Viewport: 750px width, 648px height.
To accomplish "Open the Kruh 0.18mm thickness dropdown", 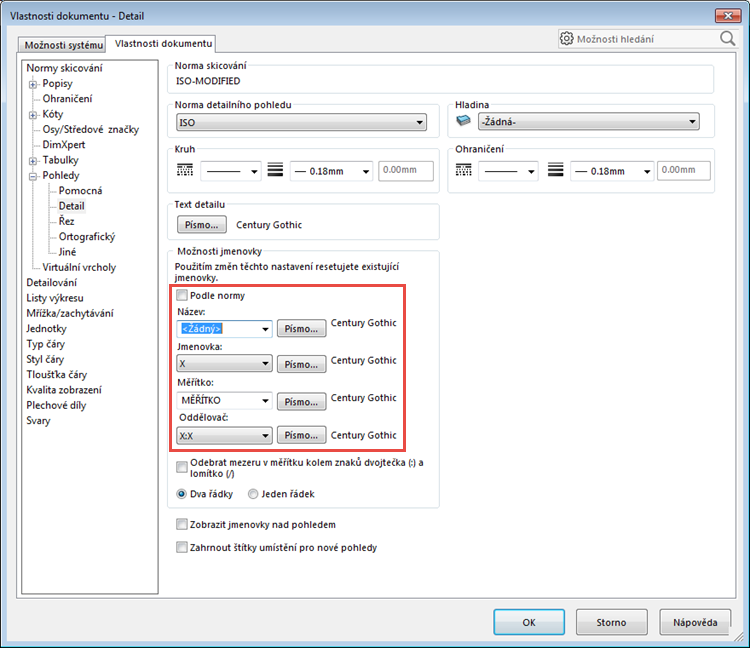I will point(331,171).
